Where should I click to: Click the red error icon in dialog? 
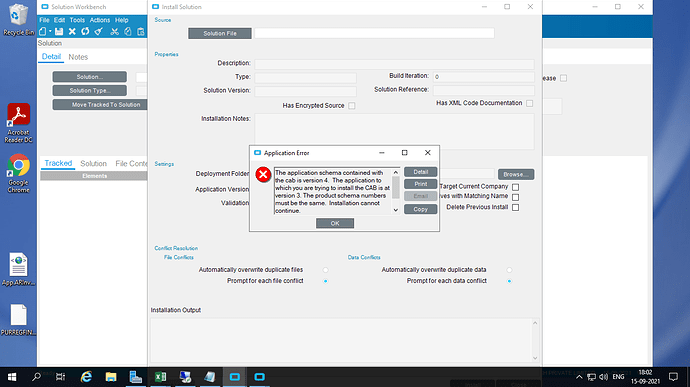(x=263, y=174)
